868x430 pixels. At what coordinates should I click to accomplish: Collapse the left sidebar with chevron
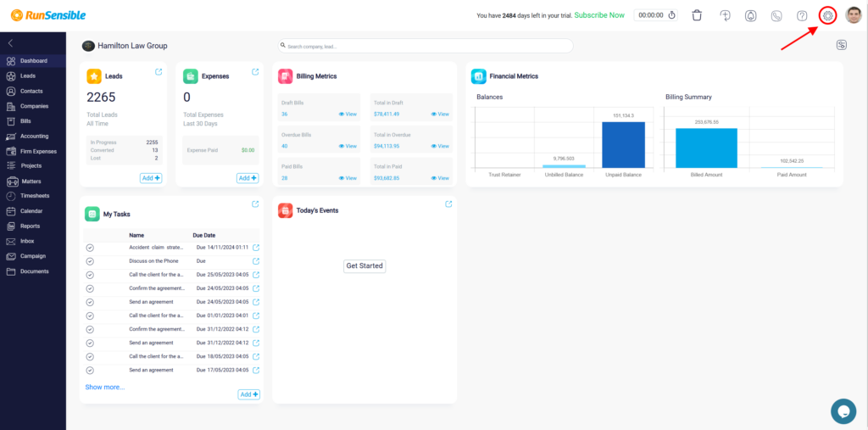(x=10, y=42)
